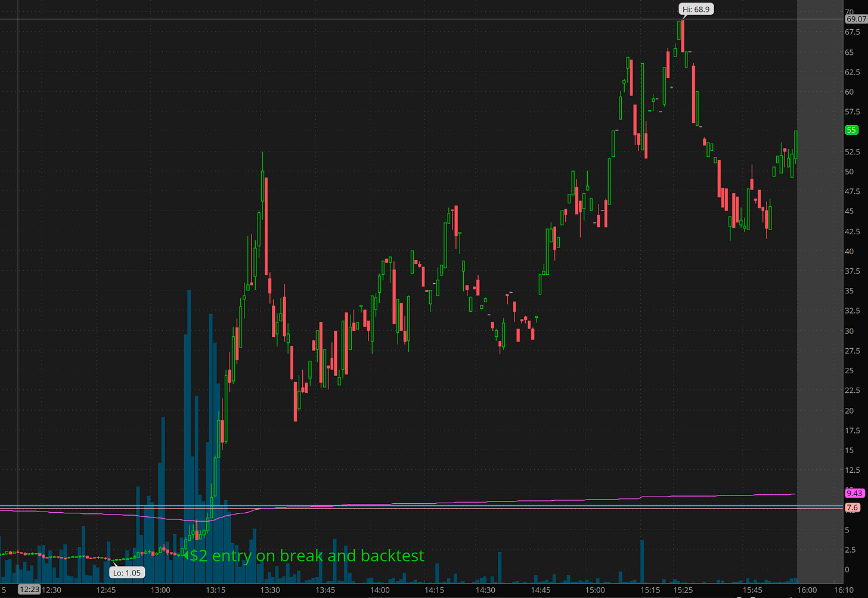Click the 12.5 price axis label
Screen dimensions: 868x598
(x=852, y=470)
